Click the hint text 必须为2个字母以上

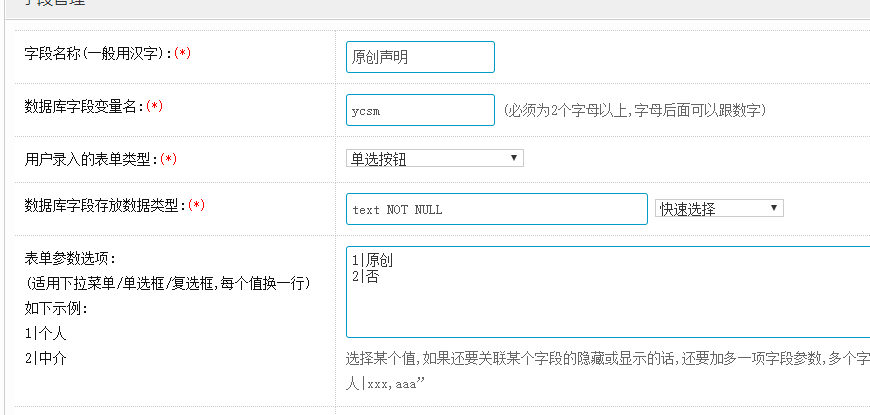634,110
